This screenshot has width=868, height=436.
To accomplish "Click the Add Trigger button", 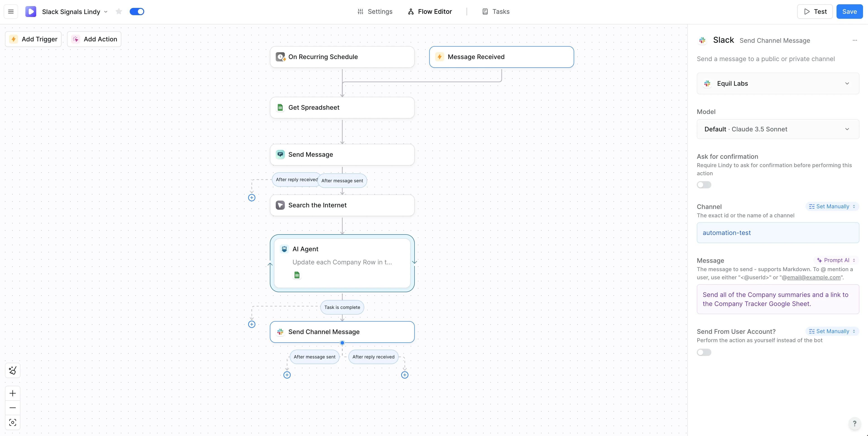I will coord(33,39).
